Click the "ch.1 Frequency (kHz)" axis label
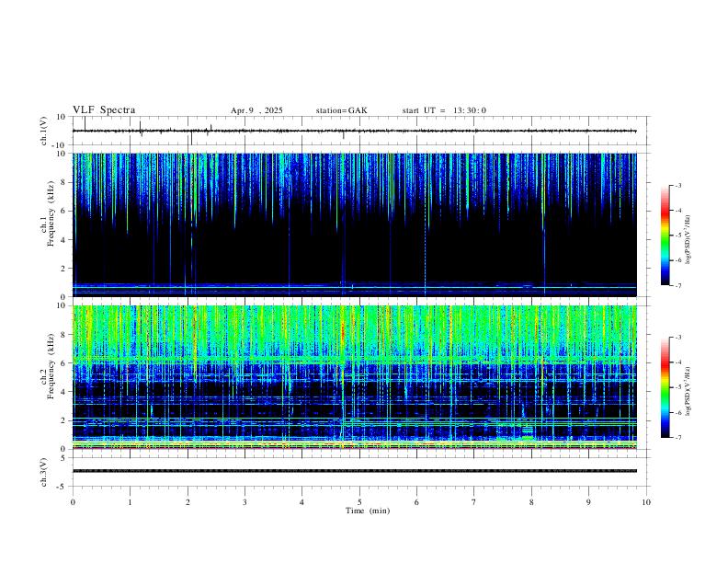This screenshot has height=563, width=728. (47, 213)
